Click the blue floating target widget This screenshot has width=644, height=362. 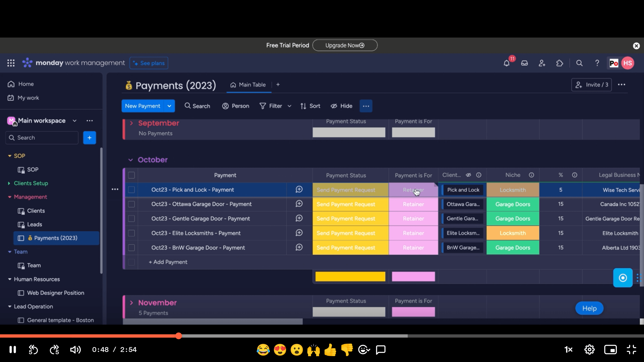coord(623,278)
